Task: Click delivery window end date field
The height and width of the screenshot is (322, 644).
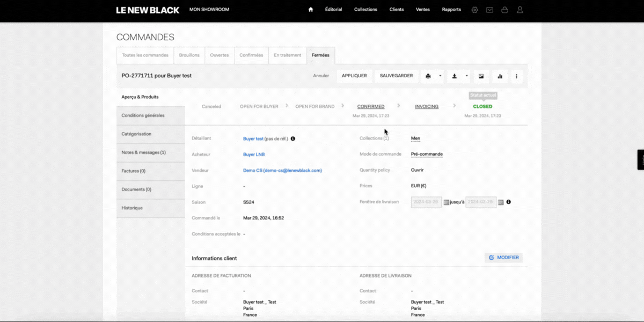Action: pyautogui.click(x=481, y=202)
